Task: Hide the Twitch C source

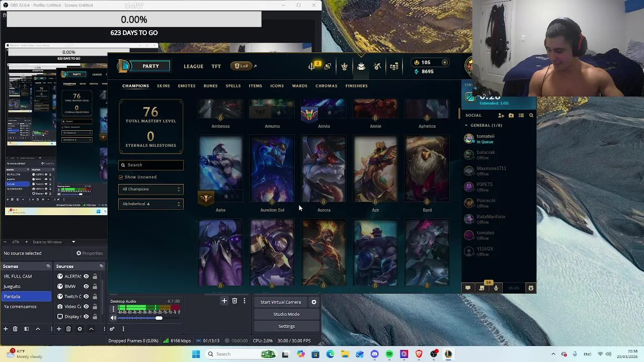Action: click(86, 297)
